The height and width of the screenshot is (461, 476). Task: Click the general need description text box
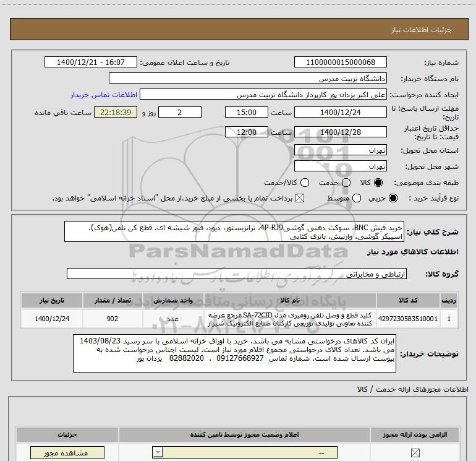(x=234, y=232)
